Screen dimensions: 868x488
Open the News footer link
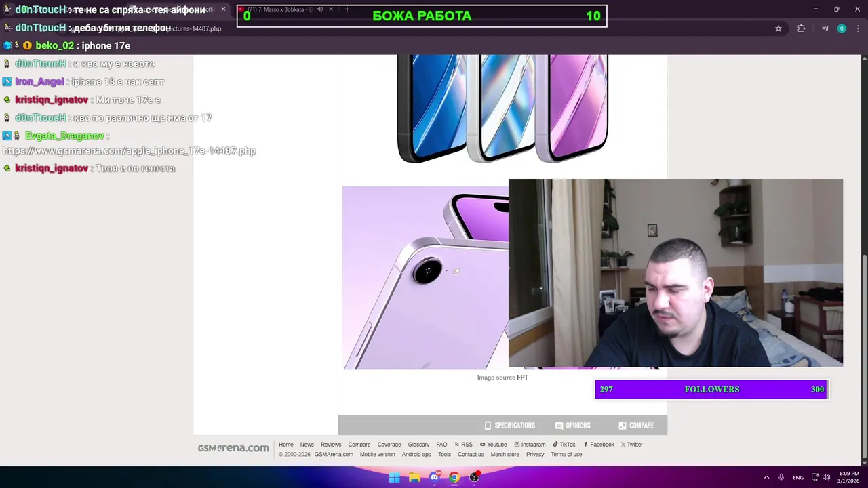click(x=307, y=445)
